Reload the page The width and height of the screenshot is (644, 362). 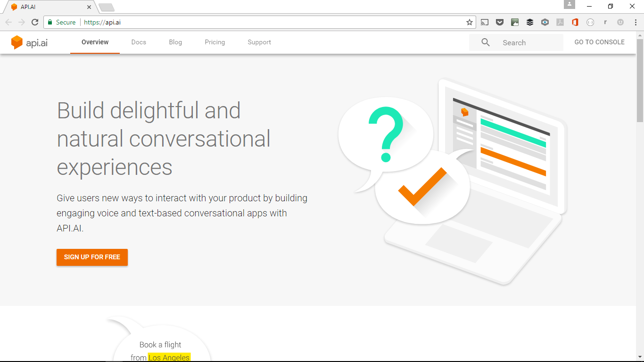click(35, 22)
